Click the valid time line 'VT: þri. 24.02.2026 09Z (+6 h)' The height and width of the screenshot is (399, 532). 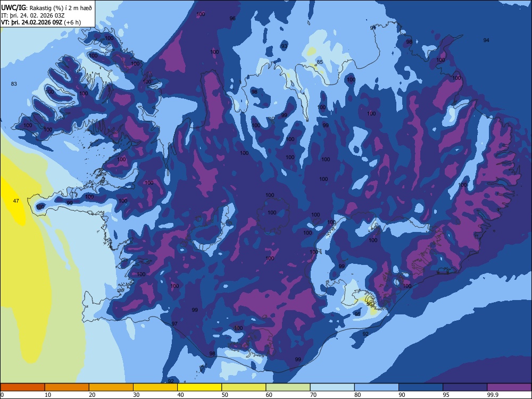pyautogui.click(x=41, y=22)
